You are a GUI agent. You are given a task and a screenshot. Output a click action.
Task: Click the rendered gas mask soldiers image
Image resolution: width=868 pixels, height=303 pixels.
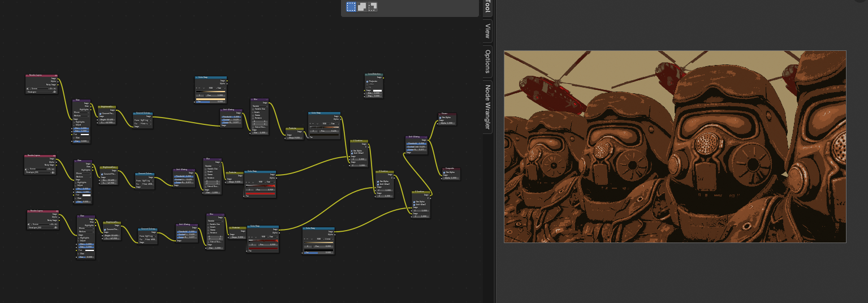(675, 146)
